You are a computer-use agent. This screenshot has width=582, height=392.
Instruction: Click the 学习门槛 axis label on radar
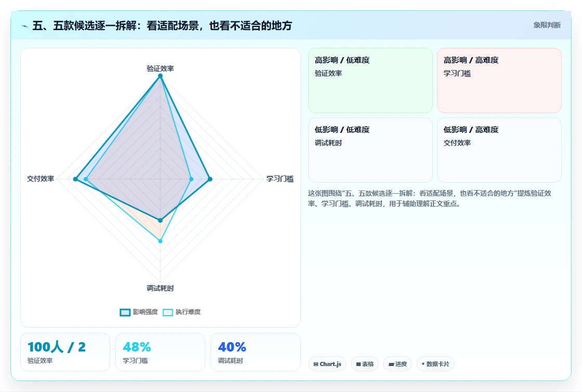[x=280, y=179]
